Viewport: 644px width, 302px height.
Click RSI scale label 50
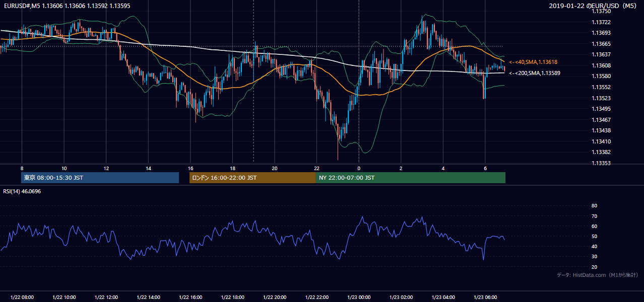[x=594, y=236]
